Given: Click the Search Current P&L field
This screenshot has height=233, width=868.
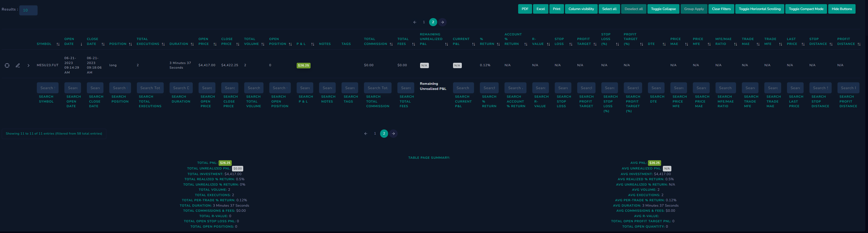Looking at the screenshot, I should (x=463, y=88).
